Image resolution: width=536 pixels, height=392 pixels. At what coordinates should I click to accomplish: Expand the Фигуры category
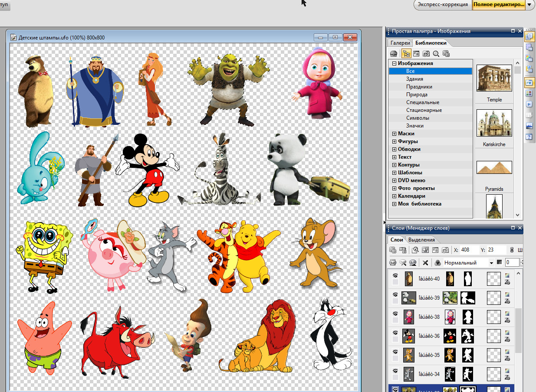click(394, 141)
